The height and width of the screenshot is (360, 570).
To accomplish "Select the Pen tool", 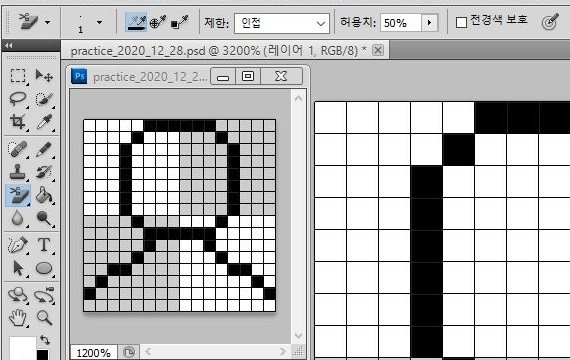I will (18, 245).
